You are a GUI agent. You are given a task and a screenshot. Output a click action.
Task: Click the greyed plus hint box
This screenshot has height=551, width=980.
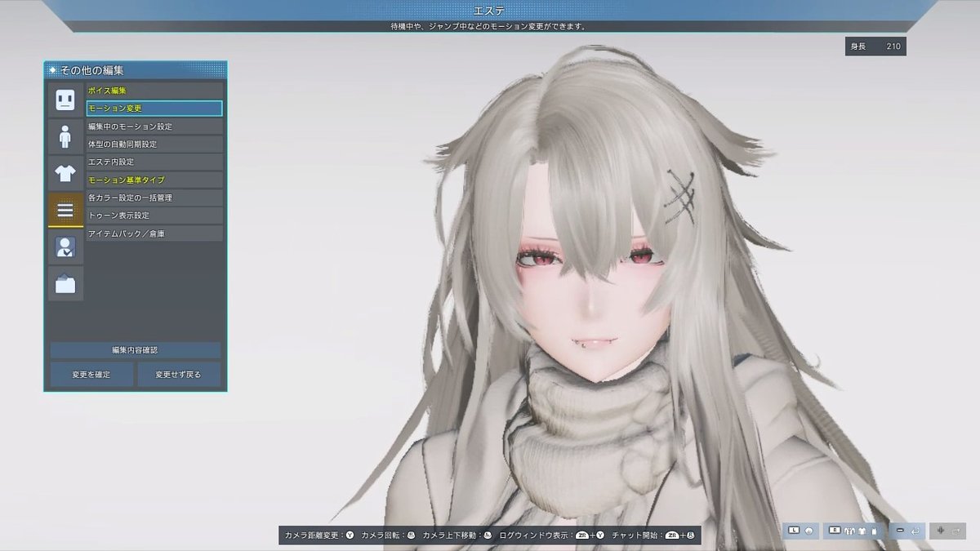(x=948, y=531)
